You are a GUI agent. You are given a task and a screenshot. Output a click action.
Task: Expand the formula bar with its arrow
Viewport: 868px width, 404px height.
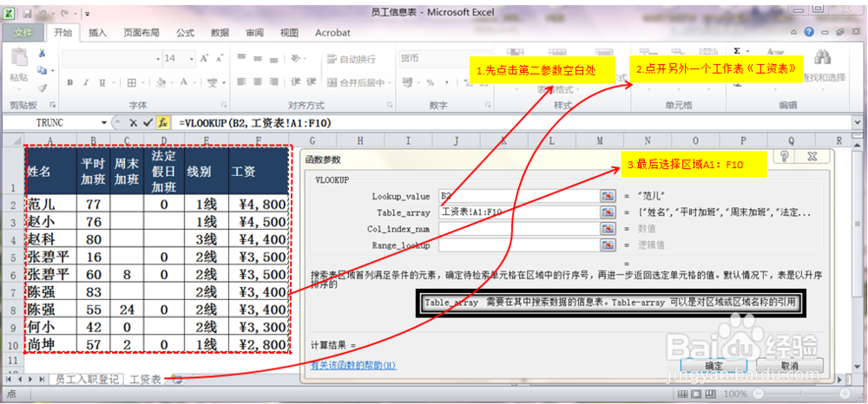[859, 123]
